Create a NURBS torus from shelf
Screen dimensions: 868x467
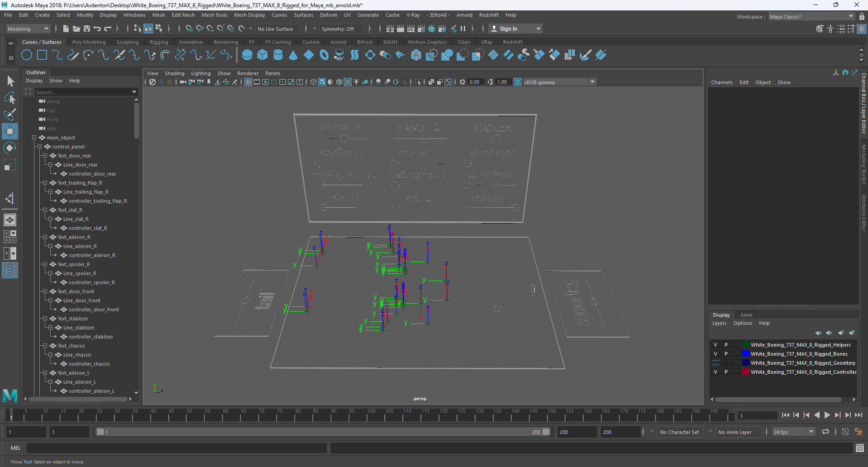tap(324, 55)
